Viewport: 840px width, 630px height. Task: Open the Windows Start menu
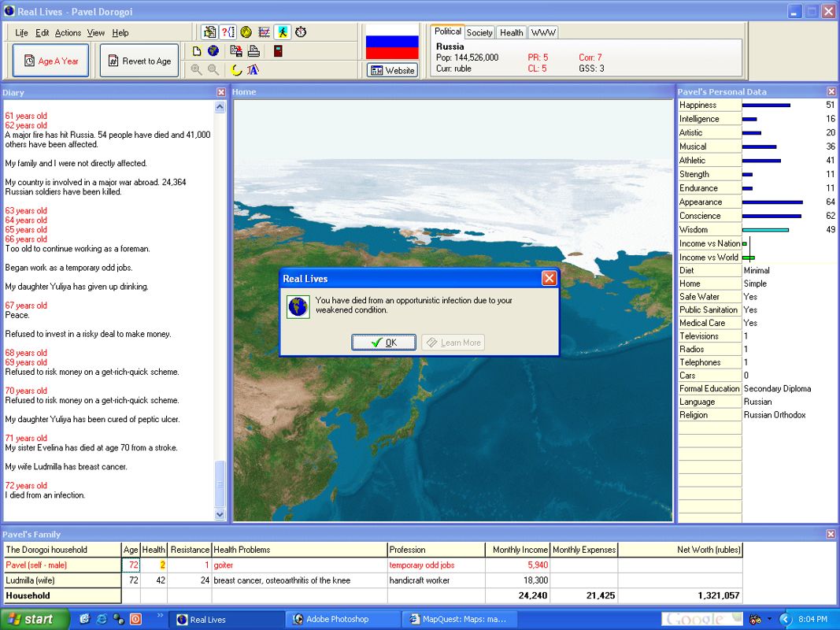(30, 619)
